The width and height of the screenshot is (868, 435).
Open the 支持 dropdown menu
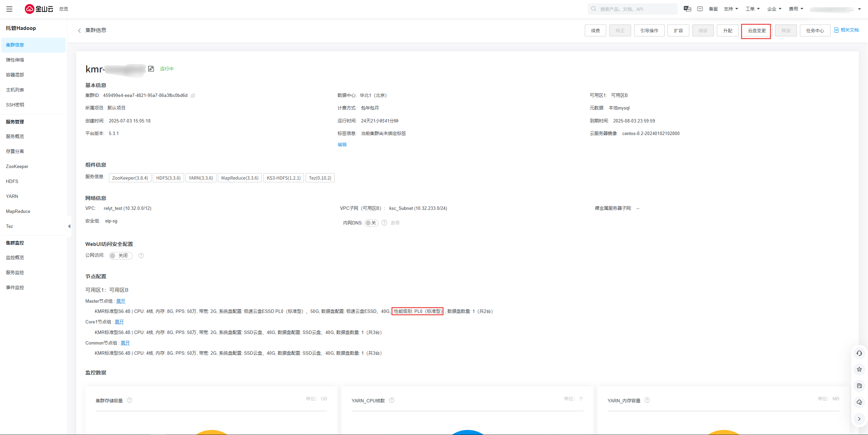(x=730, y=9)
